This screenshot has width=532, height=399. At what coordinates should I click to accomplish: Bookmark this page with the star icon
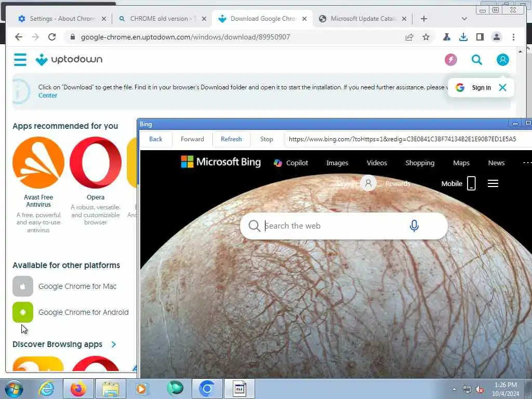426,37
